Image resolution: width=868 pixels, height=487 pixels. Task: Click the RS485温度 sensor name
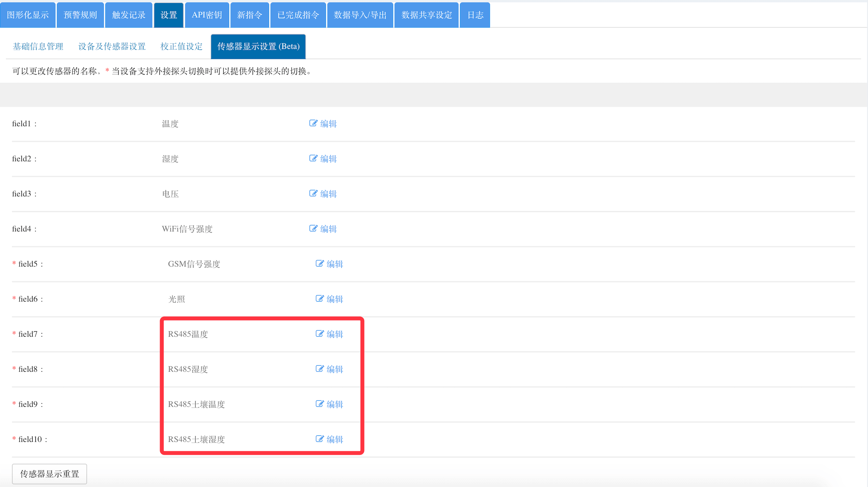188,334
